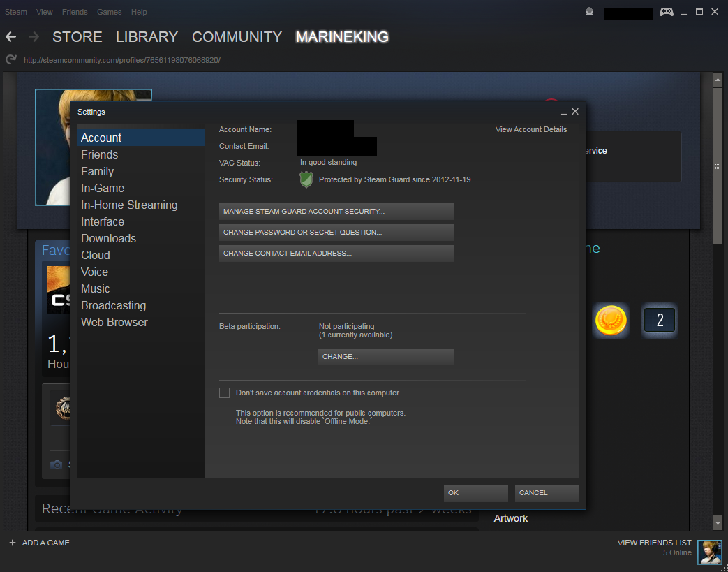Click the screenshot camera icon in profile
This screenshot has height=572, width=728.
[x=56, y=464]
